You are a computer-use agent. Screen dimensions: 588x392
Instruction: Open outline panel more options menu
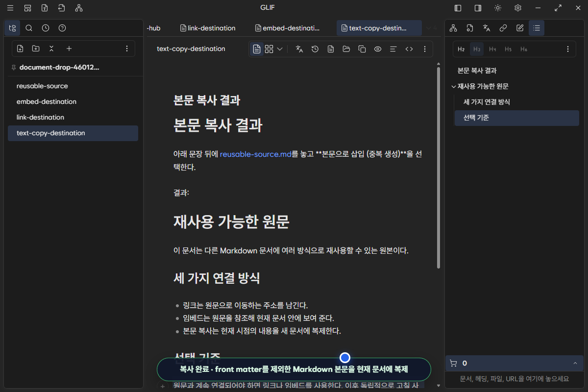(568, 49)
